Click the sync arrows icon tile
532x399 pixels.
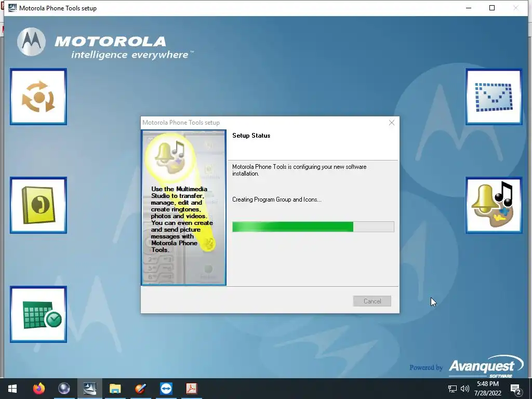pyautogui.click(x=38, y=97)
